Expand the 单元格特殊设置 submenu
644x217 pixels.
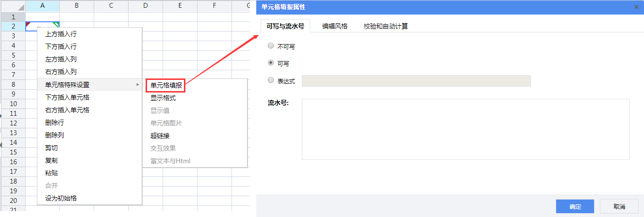[x=90, y=85]
